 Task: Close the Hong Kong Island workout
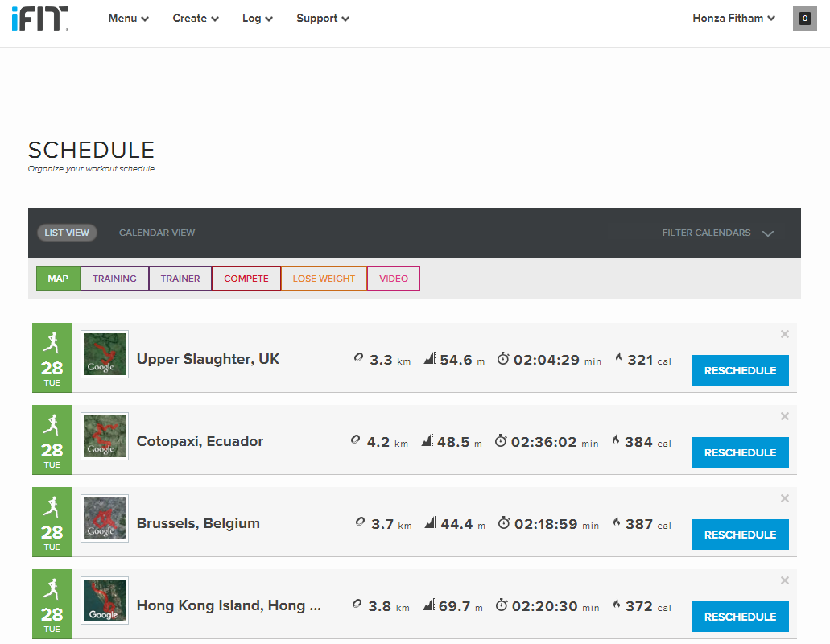(x=785, y=580)
